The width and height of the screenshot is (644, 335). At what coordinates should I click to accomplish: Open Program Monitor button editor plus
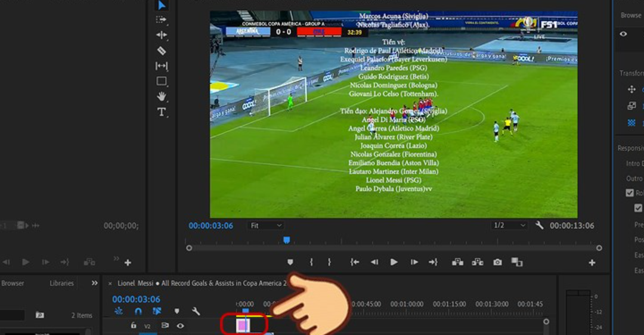[x=592, y=262]
